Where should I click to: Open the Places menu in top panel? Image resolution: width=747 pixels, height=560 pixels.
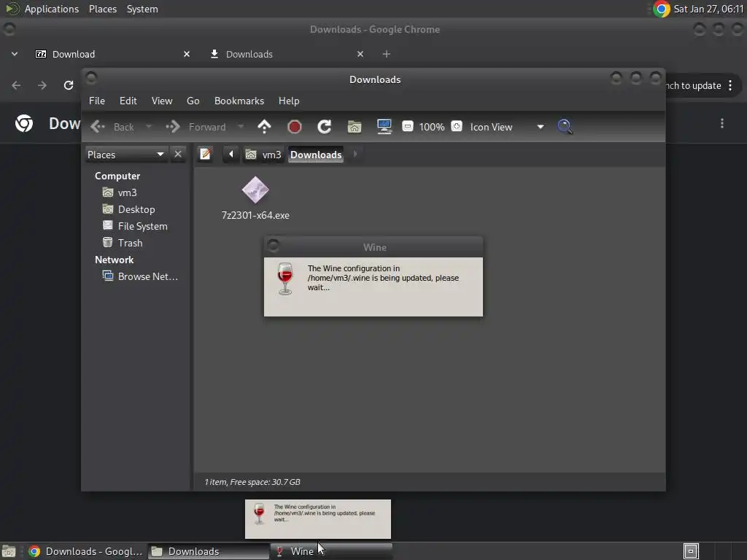click(103, 9)
